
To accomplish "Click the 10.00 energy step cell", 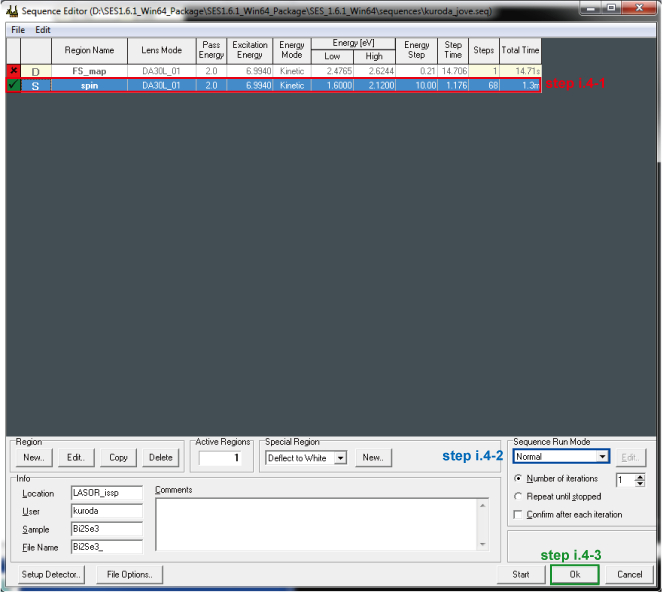I will point(417,86).
